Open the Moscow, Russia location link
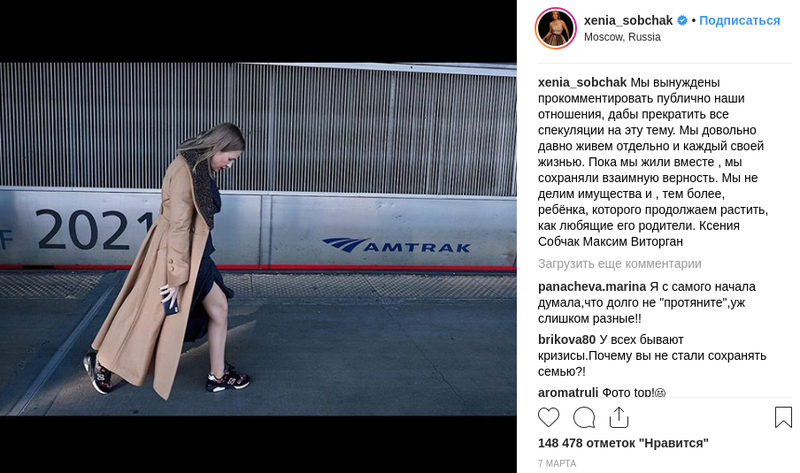Screen dimensions: 800x473 (x=622, y=37)
